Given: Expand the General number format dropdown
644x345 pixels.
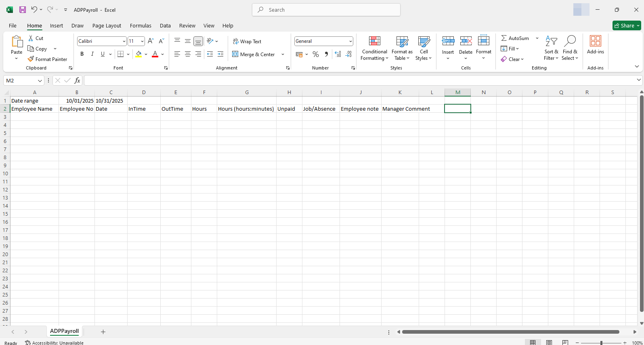Looking at the screenshot, I should click(x=350, y=41).
